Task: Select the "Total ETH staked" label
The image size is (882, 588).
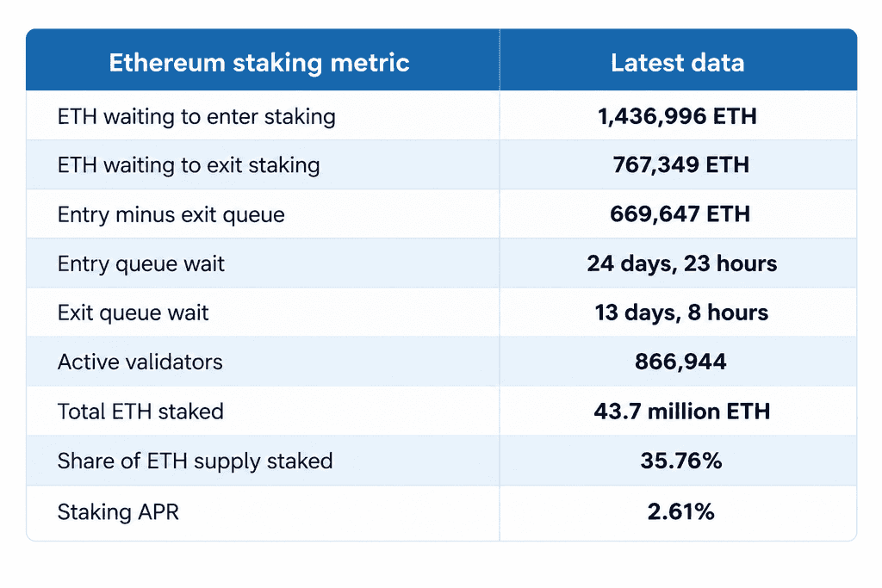Action: [x=140, y=411]
